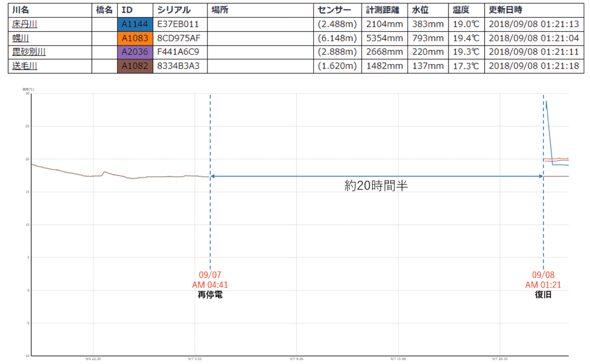Click the 09/08 AM 01:21 復旧 marker label
This screenshot has width=590, height=364.
(x=543, y=285)
